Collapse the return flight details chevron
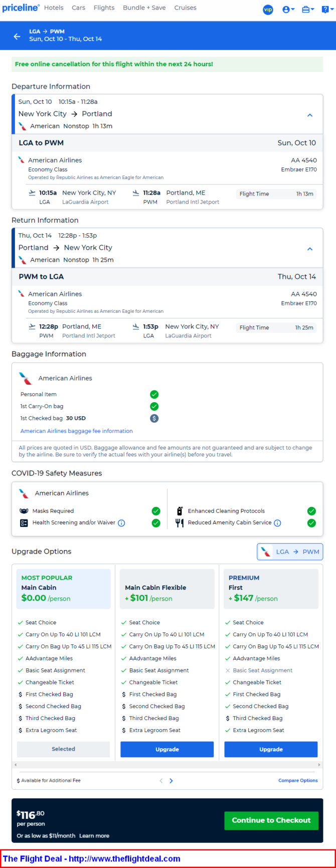The height and width of the screenshot is (868, 336). click(x=310, y=249)
